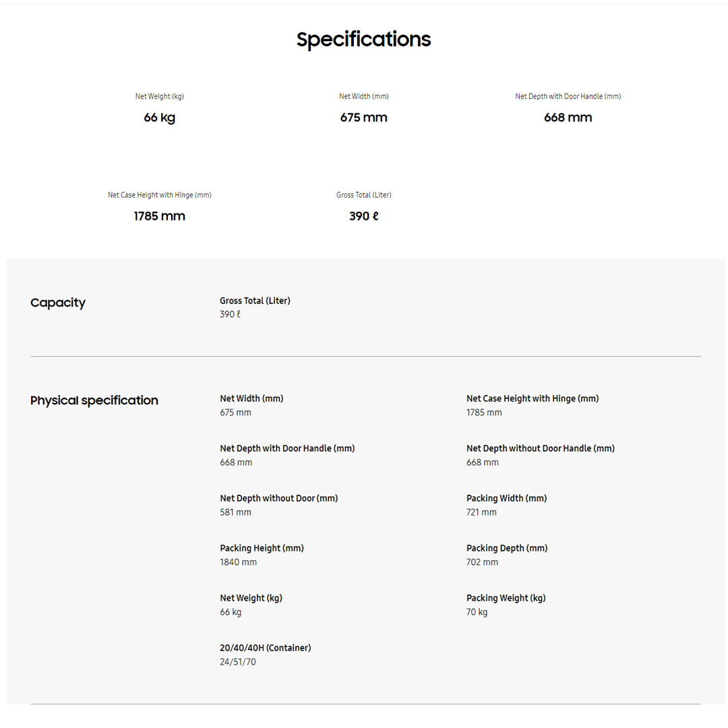This screenshot has width=728, height=728.
Task: Click the Net Depth without Door (mm) label
Action: 278,498
